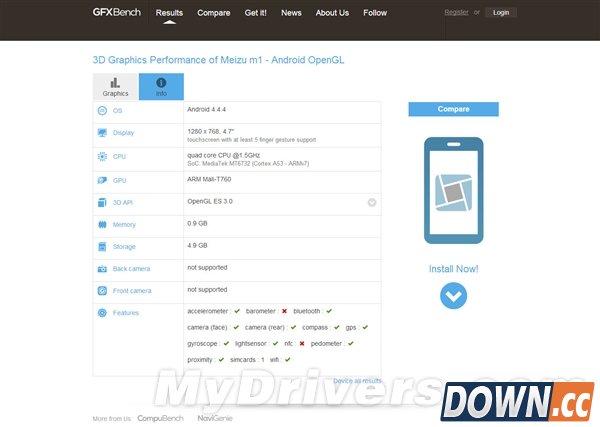Click the CPU chip icon
Screen dimensions: 600x427
coord(102,157)
